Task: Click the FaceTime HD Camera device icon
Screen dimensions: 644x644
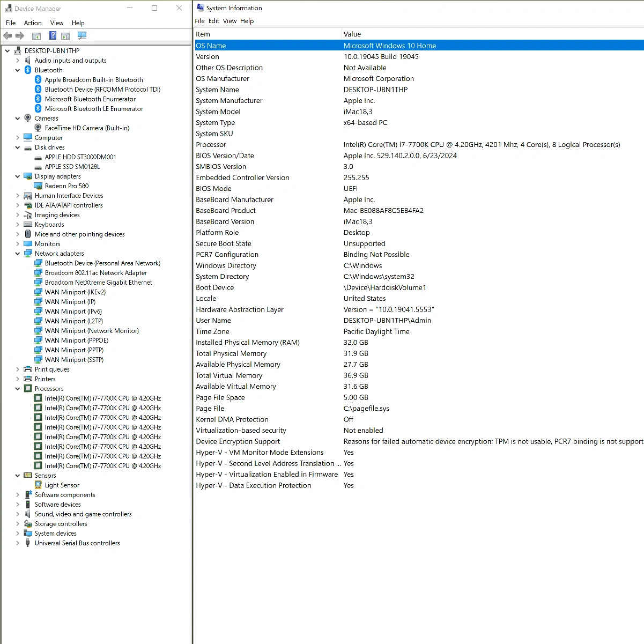Action: click(38, 128)
